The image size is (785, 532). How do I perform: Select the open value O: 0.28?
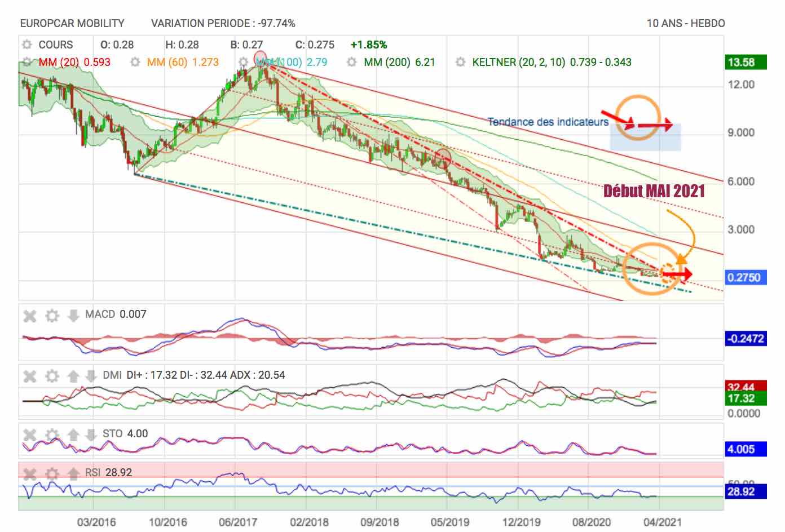pyautogui.click(x=117, y=45)
